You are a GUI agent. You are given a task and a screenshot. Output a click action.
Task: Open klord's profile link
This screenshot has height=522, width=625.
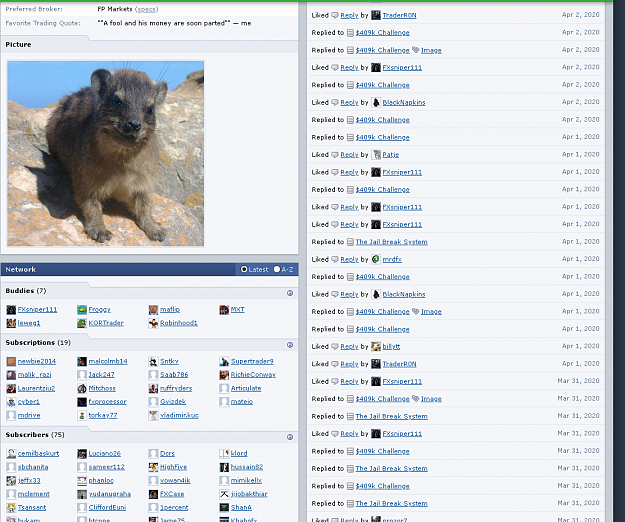tap(239, 453)
